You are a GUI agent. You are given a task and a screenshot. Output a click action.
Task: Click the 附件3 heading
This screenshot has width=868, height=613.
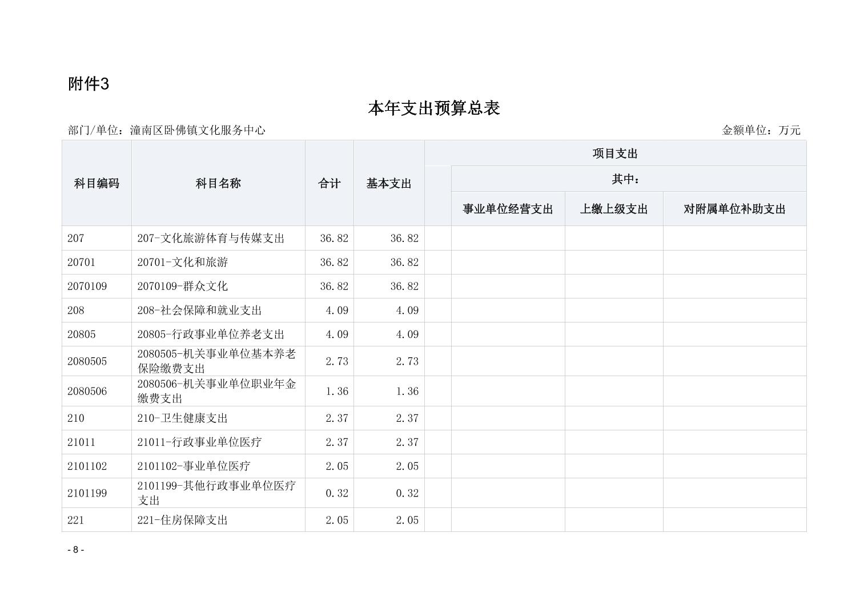tap(89, 84)
